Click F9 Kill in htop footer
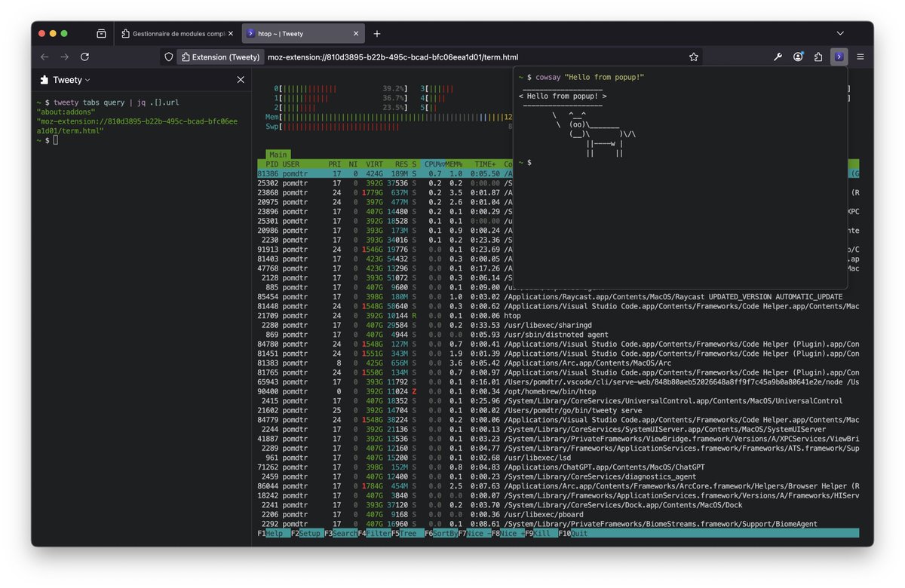 pyautogui.click(x=541, y=533)
